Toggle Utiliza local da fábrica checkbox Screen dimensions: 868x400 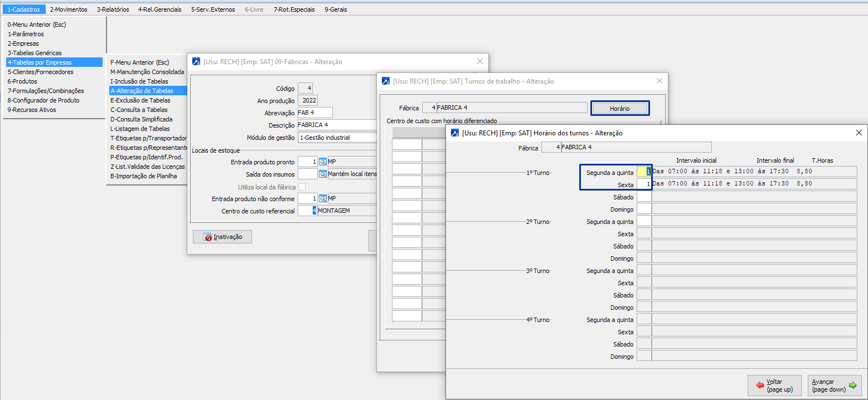point(302,187)
